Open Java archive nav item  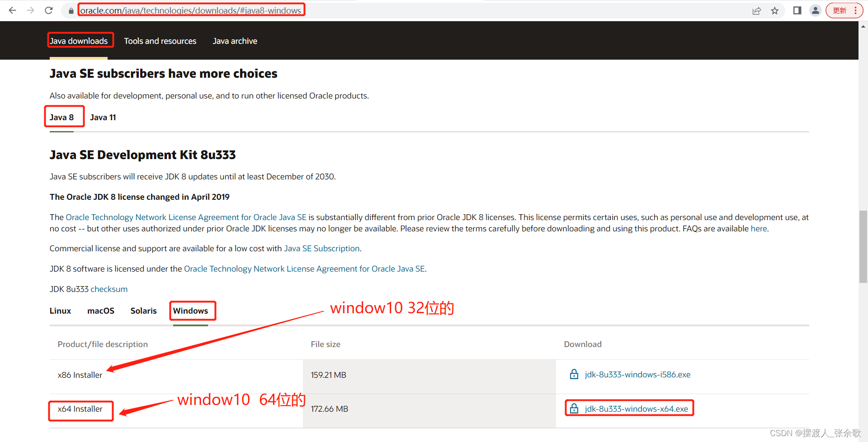click(235, 41)
